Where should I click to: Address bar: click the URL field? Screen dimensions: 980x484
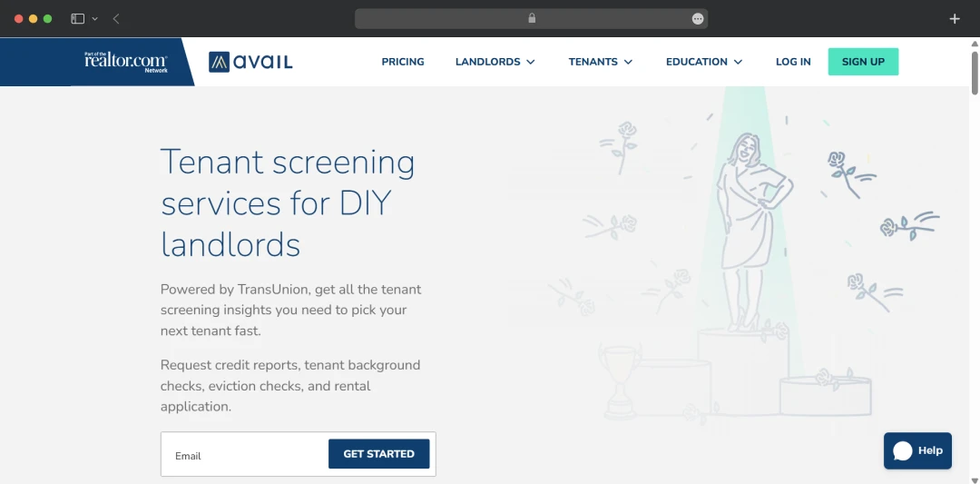pos(531,19)
